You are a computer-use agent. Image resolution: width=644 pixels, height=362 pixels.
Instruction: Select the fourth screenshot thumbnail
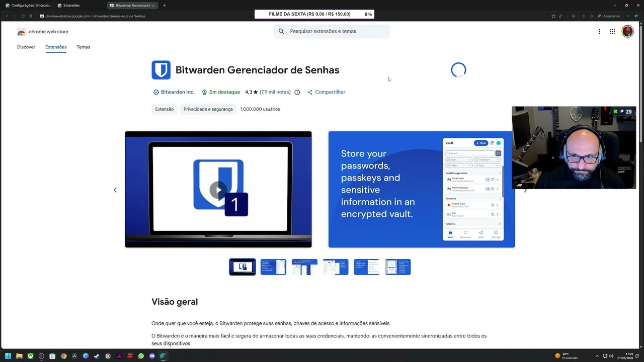[x=336, y=267]
